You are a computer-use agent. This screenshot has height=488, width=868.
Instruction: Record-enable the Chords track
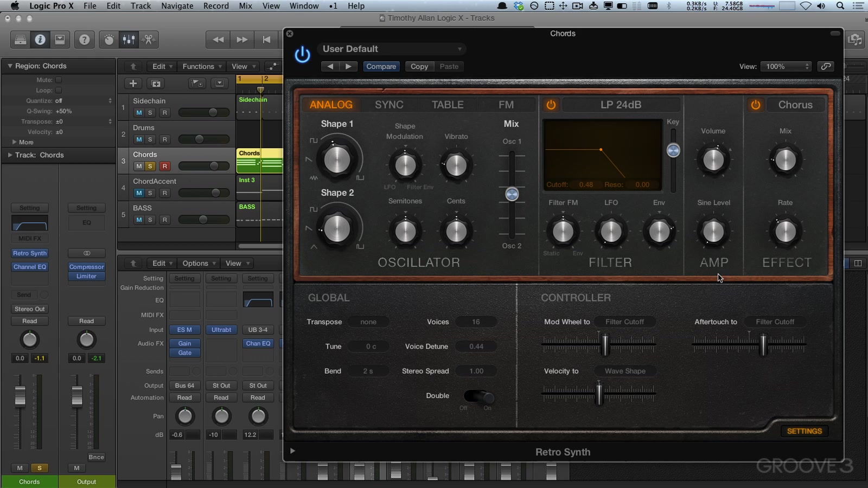(x=164, y=166)
